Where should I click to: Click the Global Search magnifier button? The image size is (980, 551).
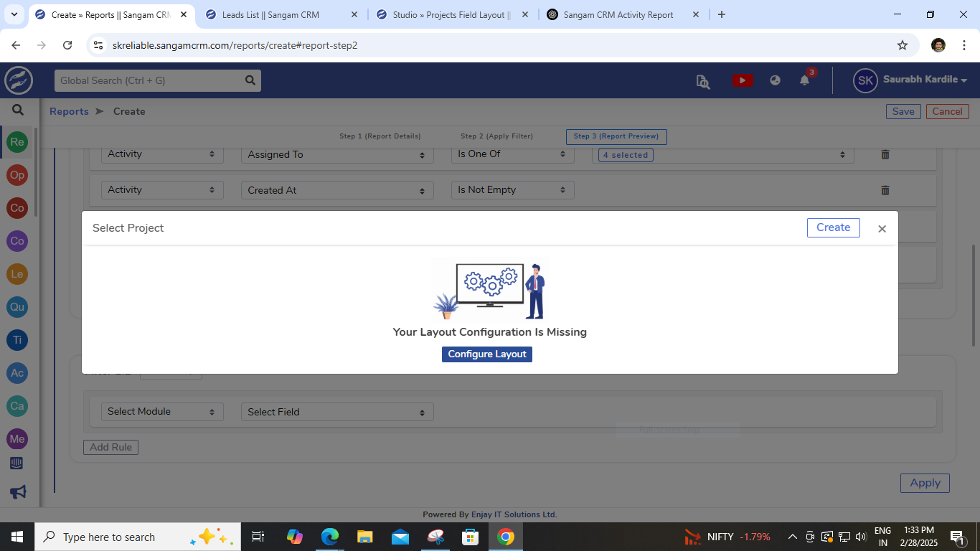tap(250, 80)
